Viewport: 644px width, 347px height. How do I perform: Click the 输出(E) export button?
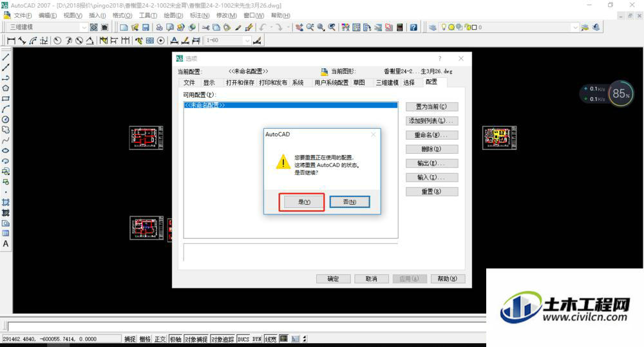click(431, 164)
